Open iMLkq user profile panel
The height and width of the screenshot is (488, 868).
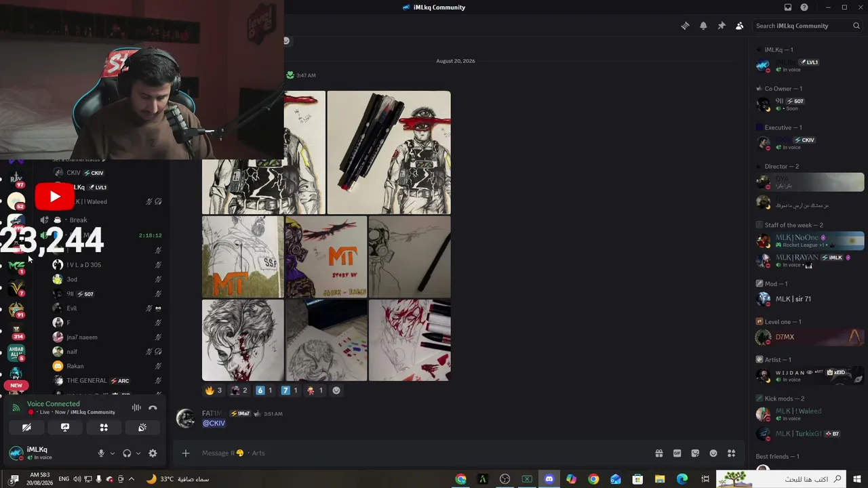tap(49, 453)
